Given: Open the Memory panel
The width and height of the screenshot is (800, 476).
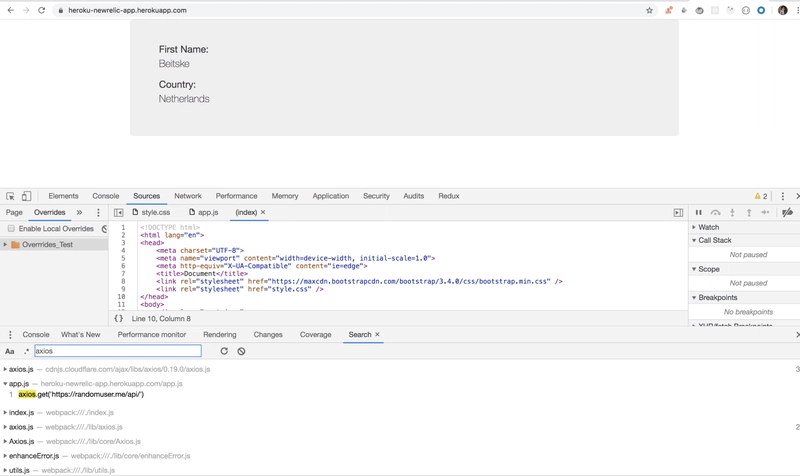Looking at the screenshot, I should click(x=285, y=196).
